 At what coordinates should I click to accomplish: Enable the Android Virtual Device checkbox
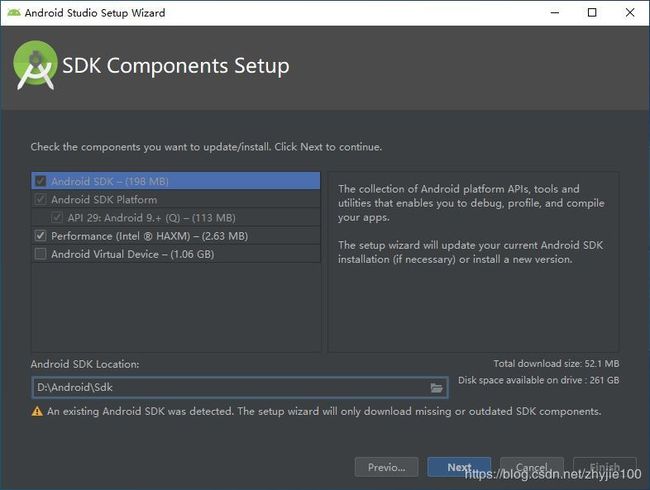coord(41,254)
